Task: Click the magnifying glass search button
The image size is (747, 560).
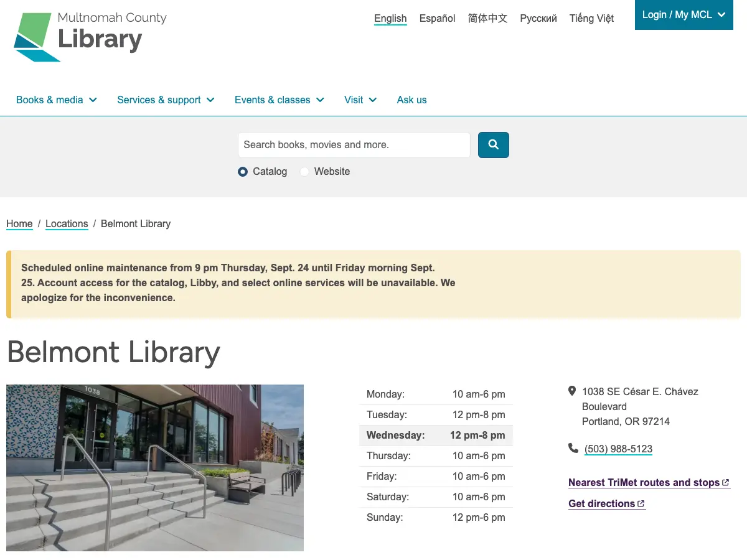Action: pos(494,145)
